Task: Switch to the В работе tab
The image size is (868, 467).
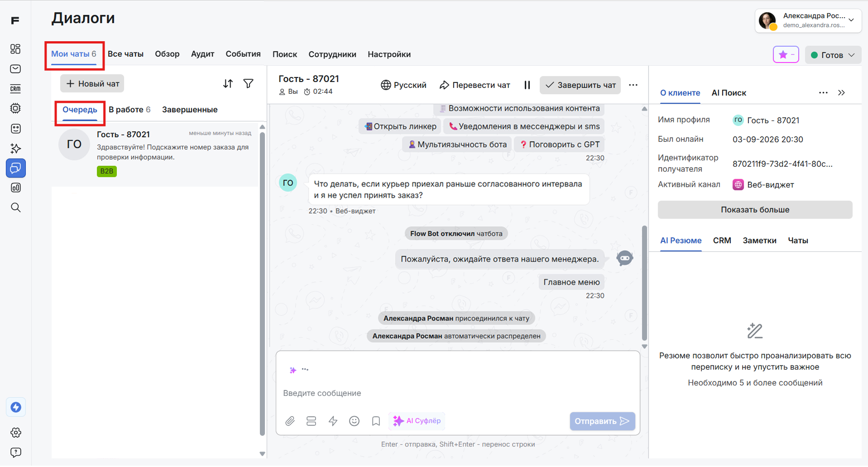Action: point(129,110)
